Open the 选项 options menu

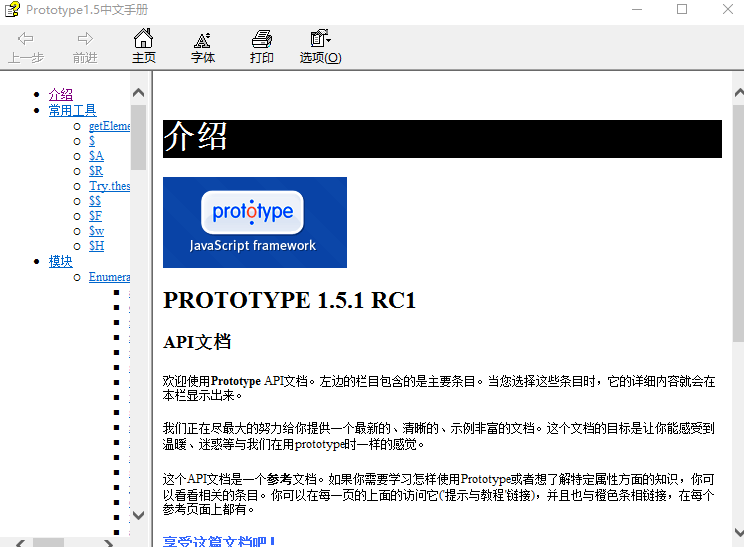point(320,46)
